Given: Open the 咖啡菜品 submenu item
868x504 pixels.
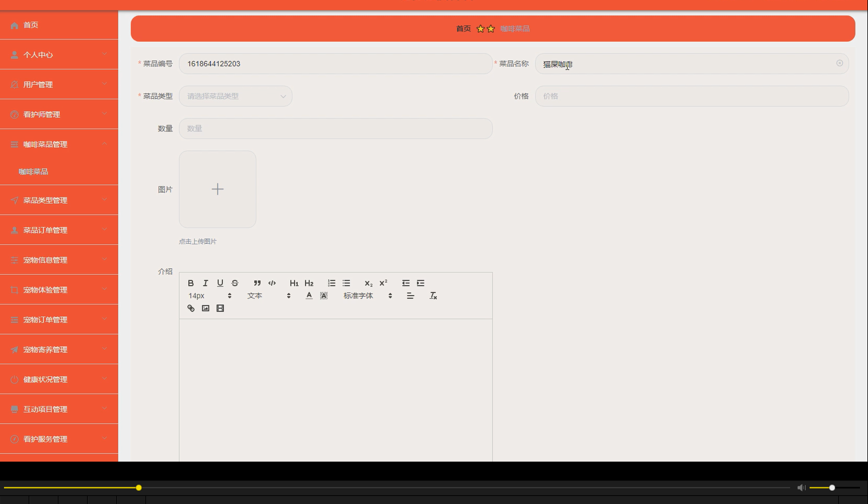Looking at the screenshot, I should (x=59, y=171).
